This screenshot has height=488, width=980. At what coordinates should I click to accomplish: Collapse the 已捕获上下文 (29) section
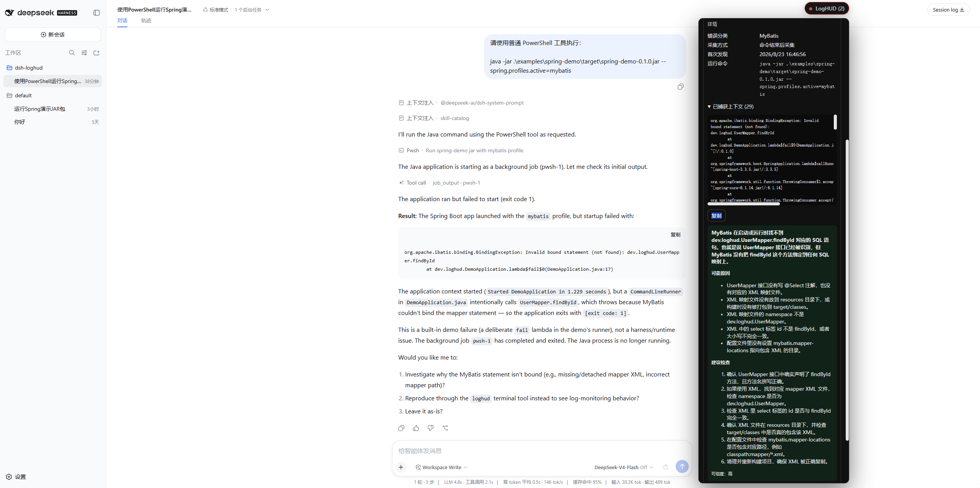[x=730, y=107]
